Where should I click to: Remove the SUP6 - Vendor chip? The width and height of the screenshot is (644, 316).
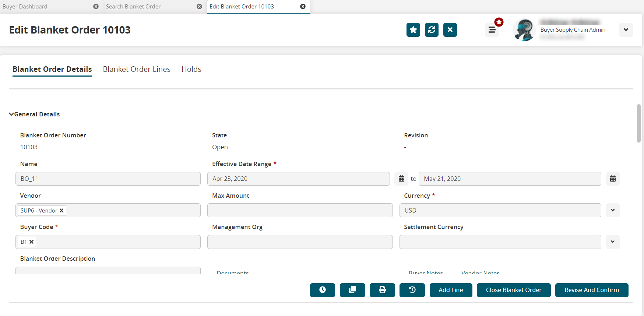61,211
